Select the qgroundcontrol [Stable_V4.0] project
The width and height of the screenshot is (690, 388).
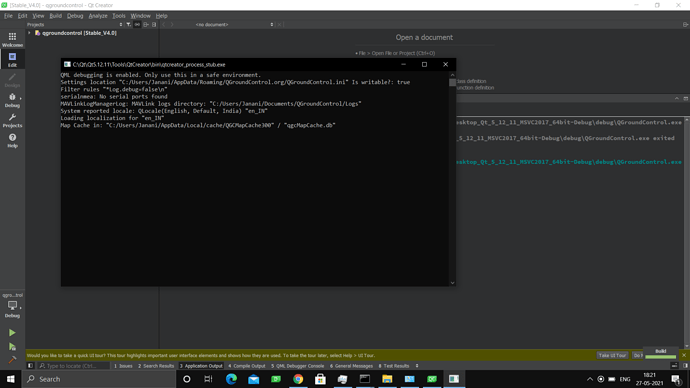coord(79,33)
